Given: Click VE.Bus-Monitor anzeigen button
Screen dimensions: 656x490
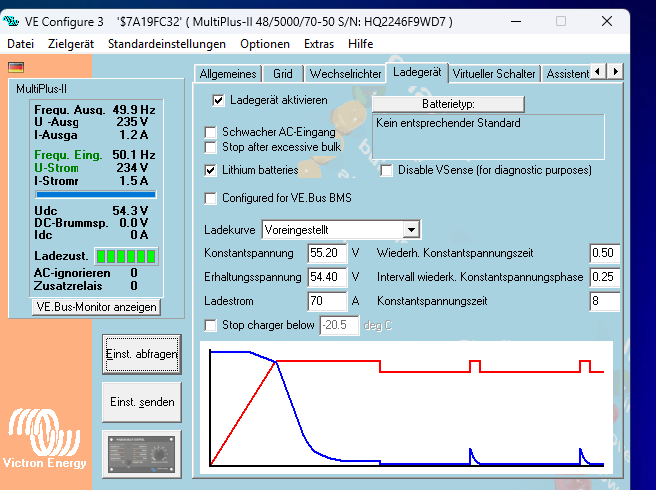Looking at the screenshot, I should click(96, 307).
